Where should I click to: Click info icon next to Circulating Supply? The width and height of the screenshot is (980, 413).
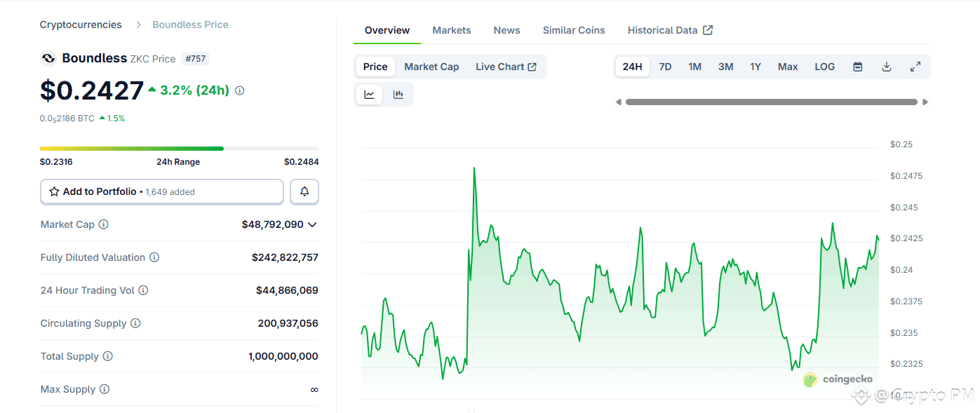coord(135,323)
